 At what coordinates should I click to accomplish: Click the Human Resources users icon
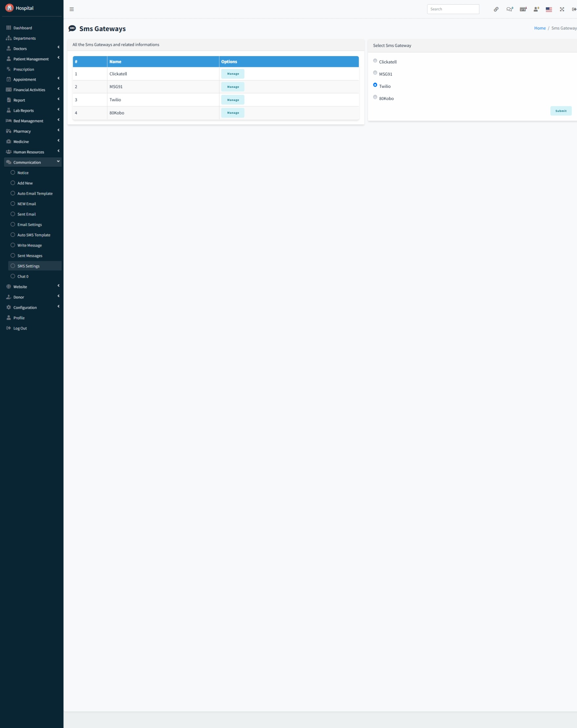point(9,152)
